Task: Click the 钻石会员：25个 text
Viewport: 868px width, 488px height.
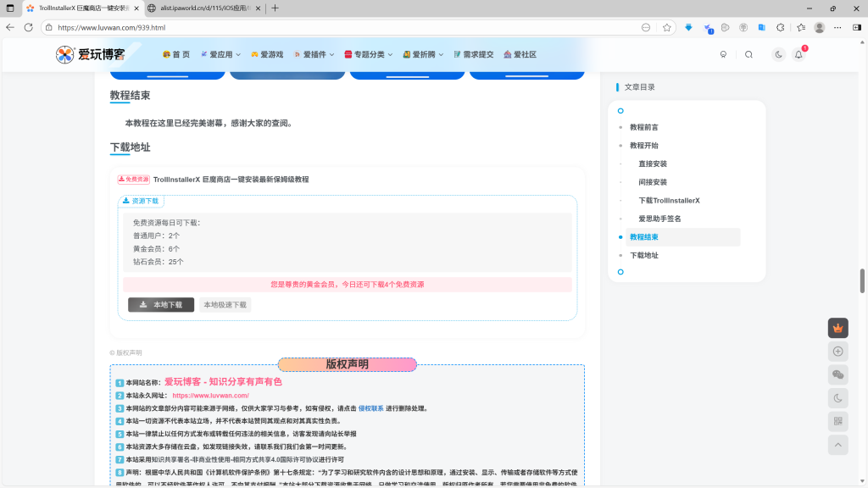Action: (x=159, y=262)
